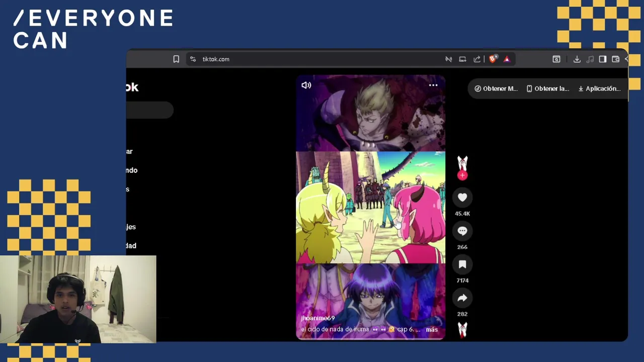Click the music note media control icon

(590, 59)
